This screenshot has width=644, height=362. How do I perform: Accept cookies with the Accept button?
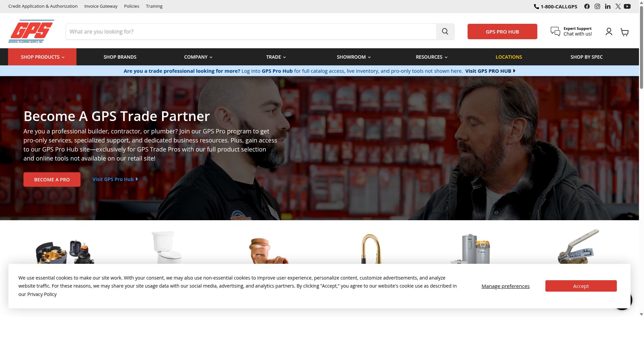point(581,286)
